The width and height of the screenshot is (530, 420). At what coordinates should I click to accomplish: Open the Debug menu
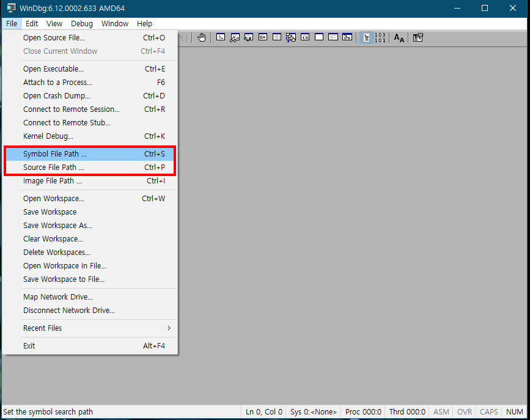coord(82,24)
